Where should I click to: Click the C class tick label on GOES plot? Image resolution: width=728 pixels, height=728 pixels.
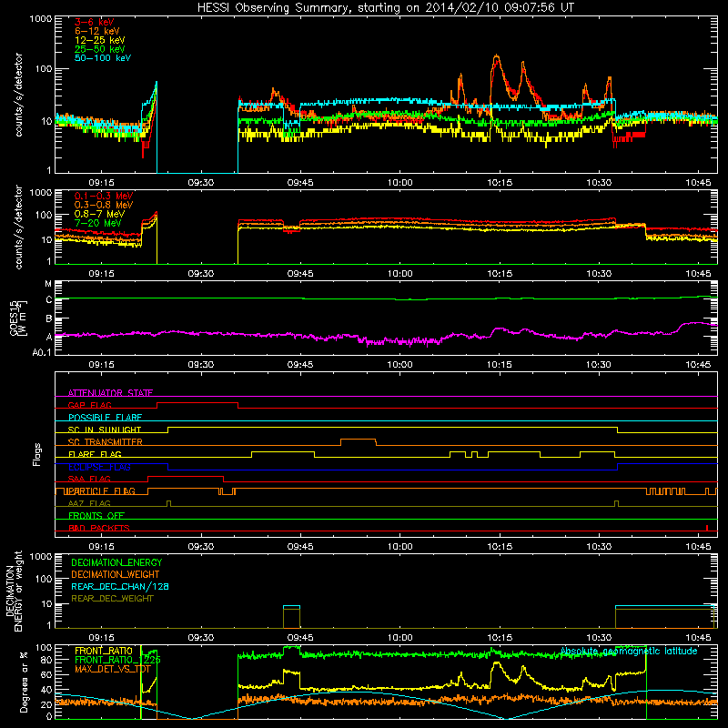tap(49, 300)
